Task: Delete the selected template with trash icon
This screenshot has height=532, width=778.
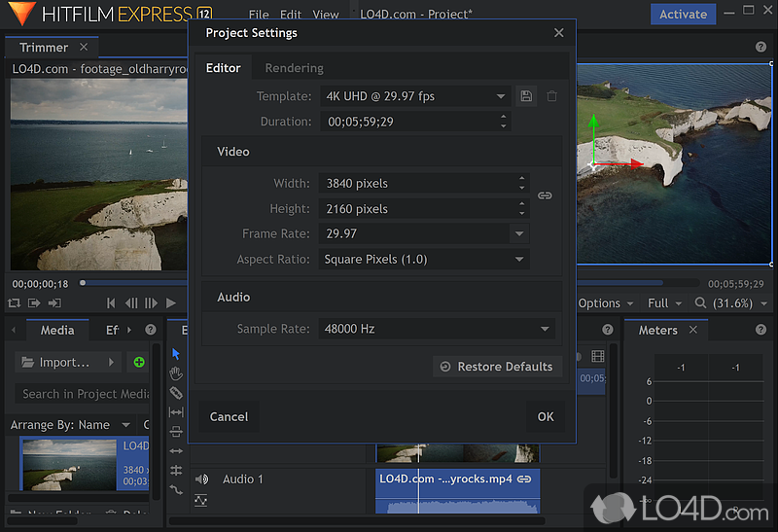Action: [x=551, y=95]
